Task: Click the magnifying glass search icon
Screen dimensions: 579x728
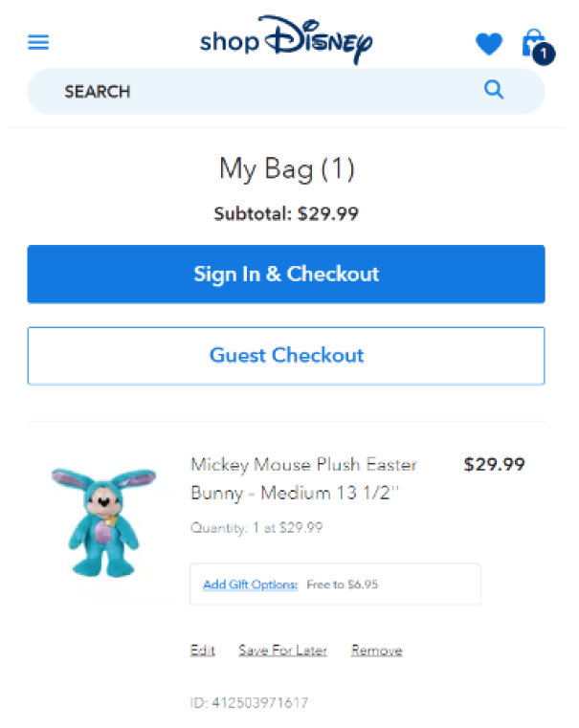Action: tap(494, 90)
